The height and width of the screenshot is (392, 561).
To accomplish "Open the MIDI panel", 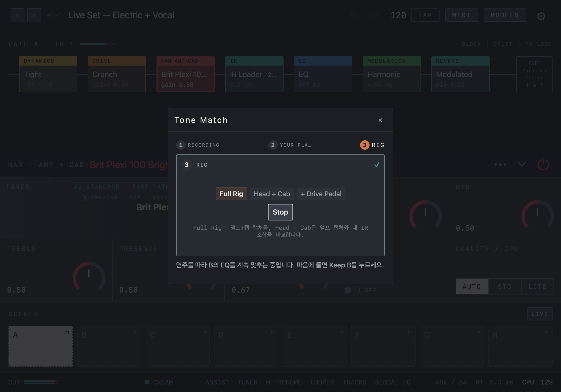I will coord(461,15).
